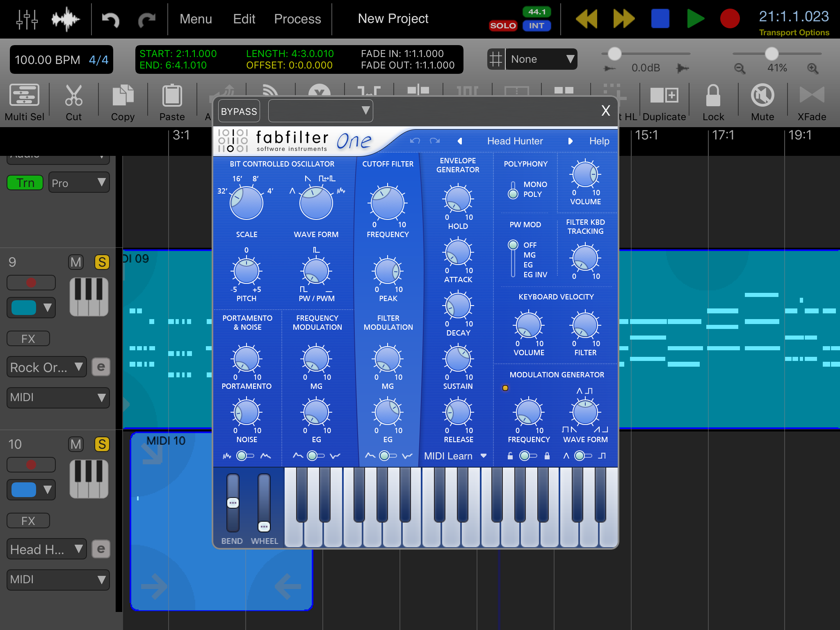This screenshot has height=630, width=840.
Task: Click the New Project title
Action: pos(393,18)
